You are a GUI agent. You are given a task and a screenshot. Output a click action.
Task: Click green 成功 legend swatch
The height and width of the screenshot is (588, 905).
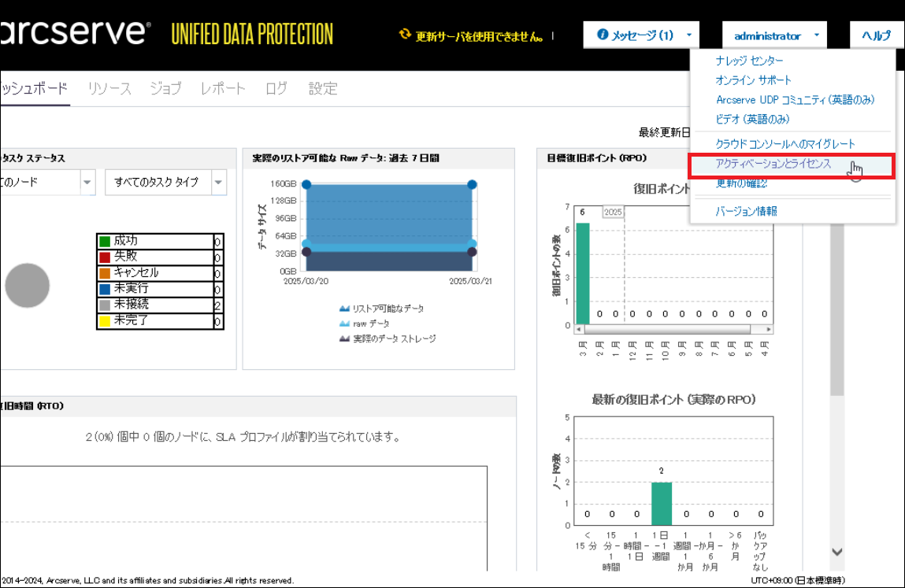coord(105,241)
